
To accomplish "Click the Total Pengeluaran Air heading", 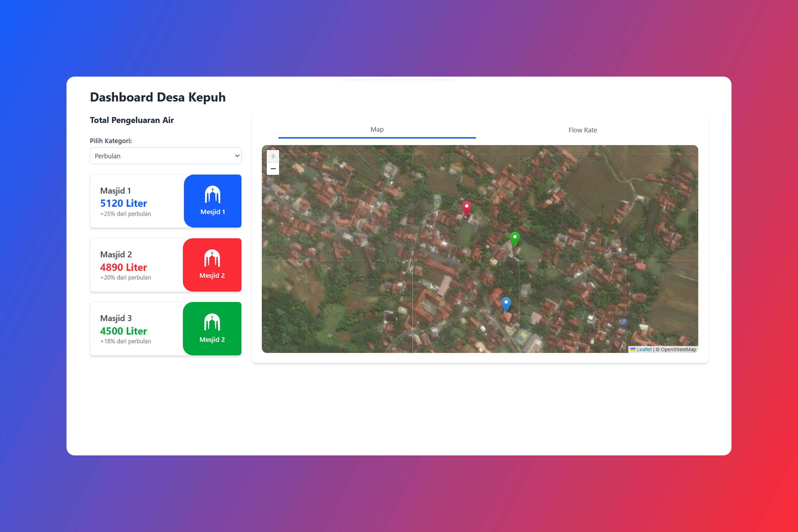I will pos(132,120).
